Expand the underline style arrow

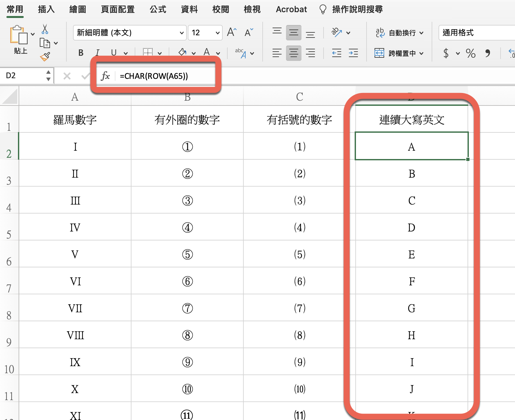(x=126, y=53)
